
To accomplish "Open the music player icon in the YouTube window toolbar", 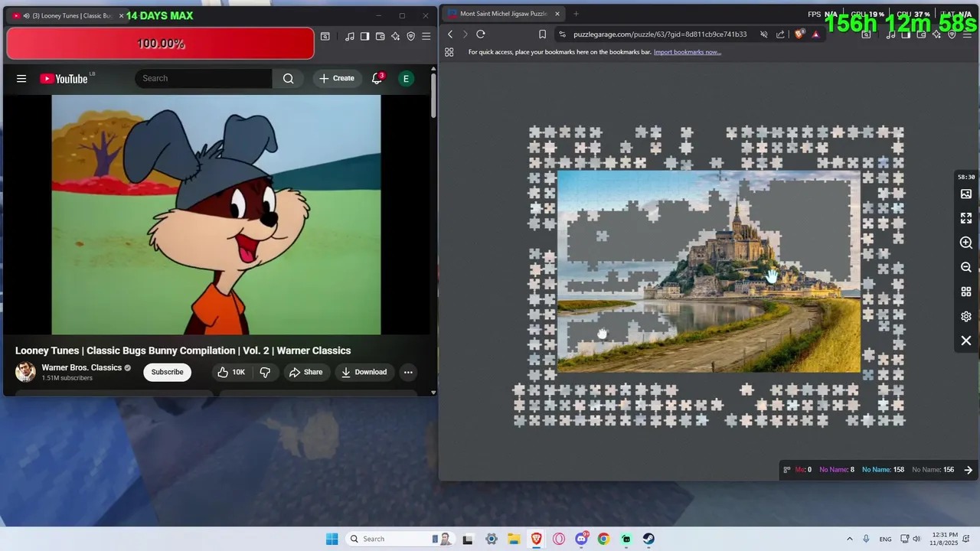I will point(350,36).
